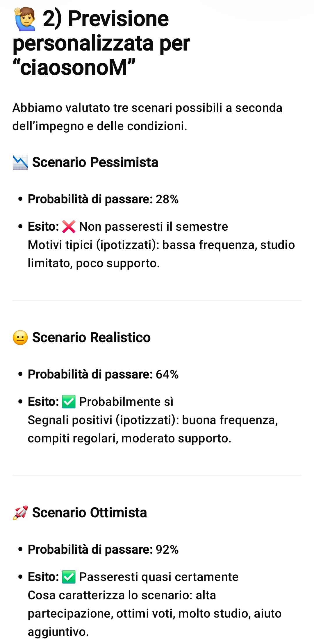The height and width of the screenshot is (644, 314).
Task: Click the 'Previsione personalizzata' title heading
Action: click(101, 43)
